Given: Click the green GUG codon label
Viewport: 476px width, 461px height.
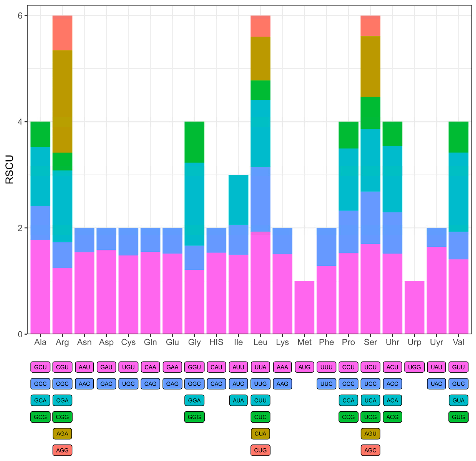Looking at the screenshot, I should click(458, 417).
